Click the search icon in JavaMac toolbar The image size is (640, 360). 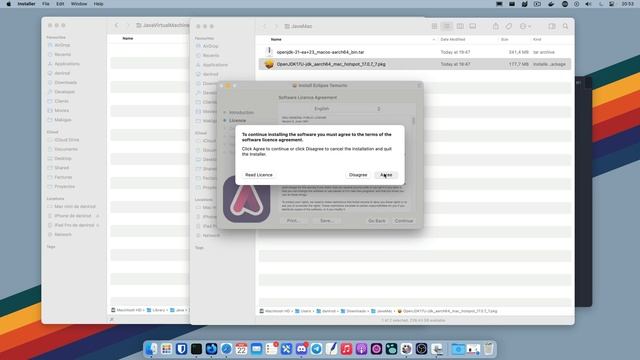[565, 26]
